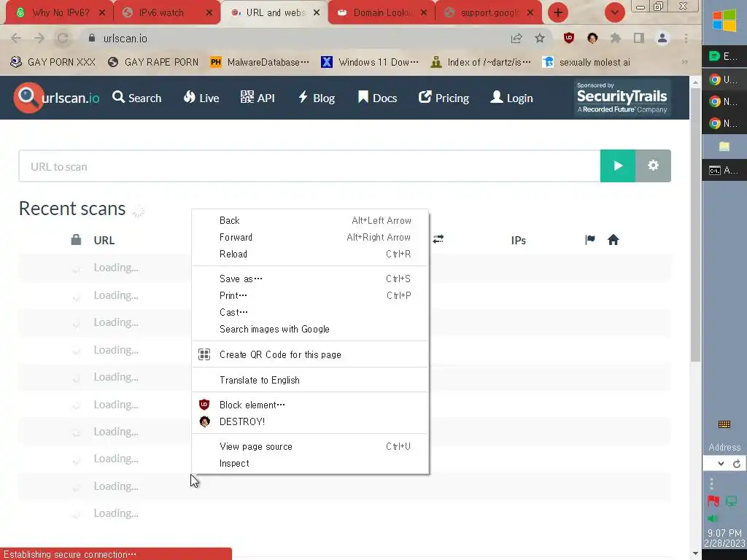Open the uBlock Origin extension icon in toolbar
The width and height of the screenshot is (747, 560).
pos(569,38)
